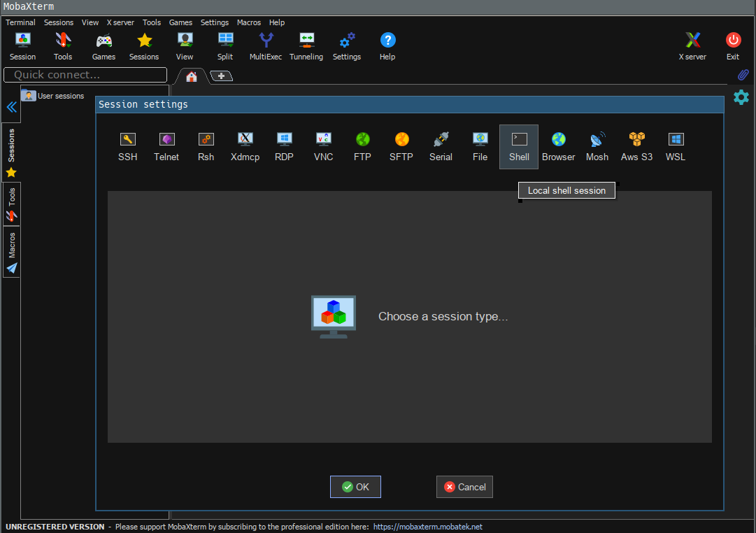Open the View menu in menu bar
This screenshot has height=533, width=756.
click(x=90, y=22)
